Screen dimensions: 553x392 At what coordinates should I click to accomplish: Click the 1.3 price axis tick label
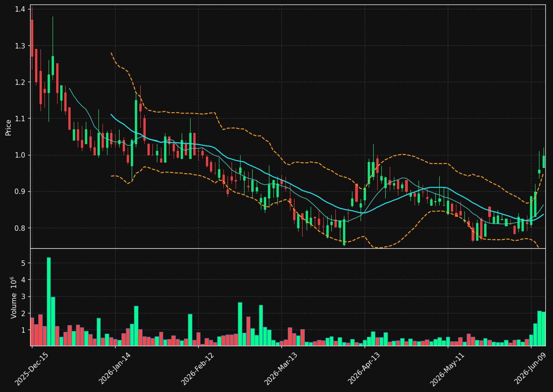(20, 46)
